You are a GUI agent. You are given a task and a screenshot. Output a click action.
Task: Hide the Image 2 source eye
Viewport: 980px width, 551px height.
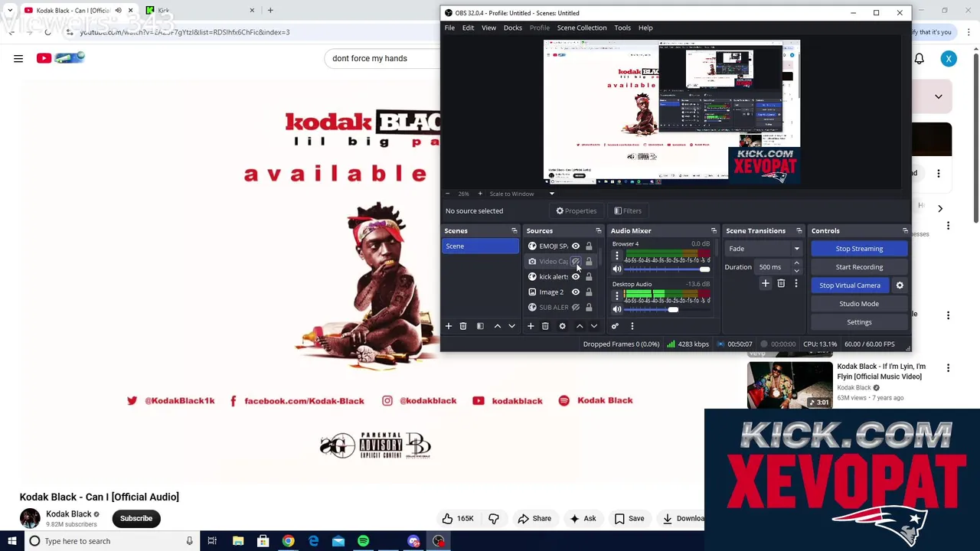pyautogui.click(x=576, y=292)
